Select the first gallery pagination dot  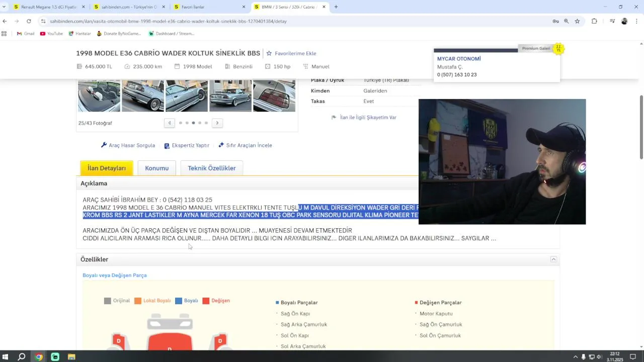click(181, 123)
